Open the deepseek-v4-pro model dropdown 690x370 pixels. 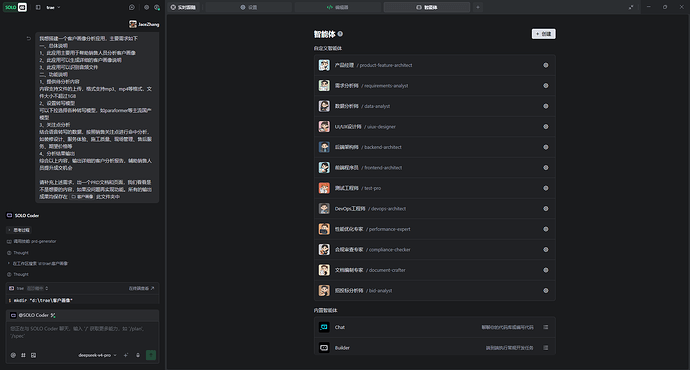coord(97,355)
